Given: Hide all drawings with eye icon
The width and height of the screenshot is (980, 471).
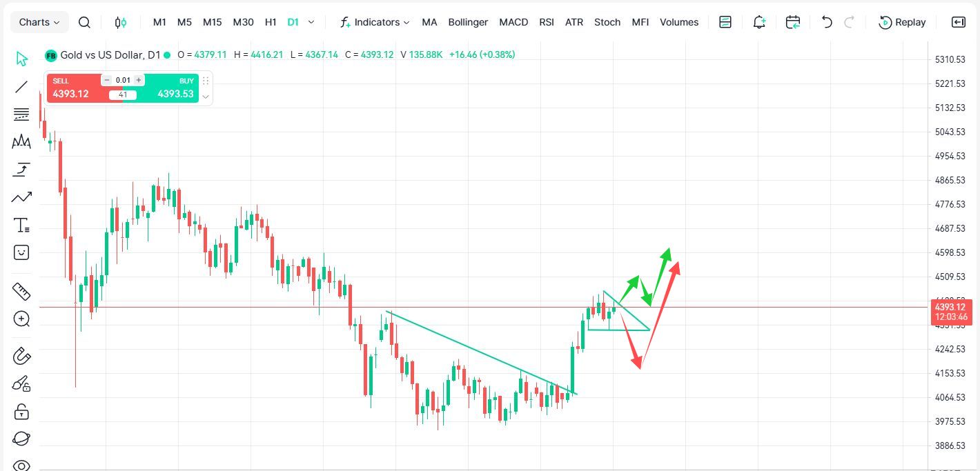Looking at the screenshot, I should pyautogui.click(x=21, y=465).
